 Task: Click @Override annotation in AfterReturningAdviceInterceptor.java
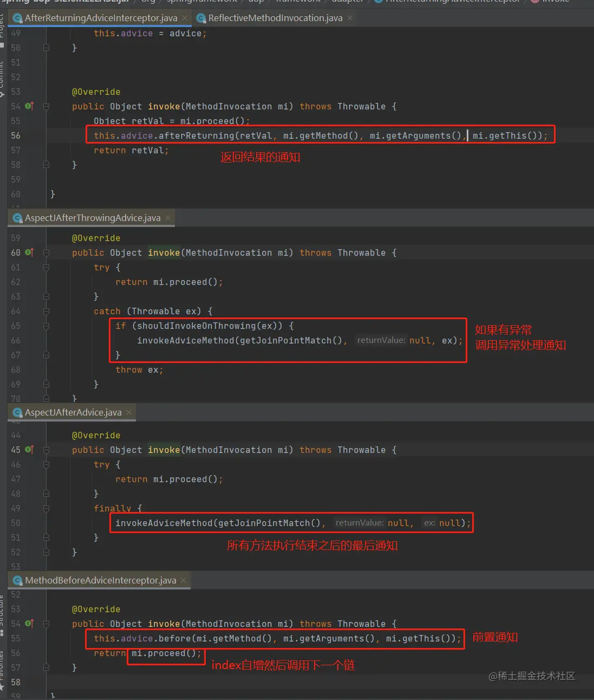(96, 92)
